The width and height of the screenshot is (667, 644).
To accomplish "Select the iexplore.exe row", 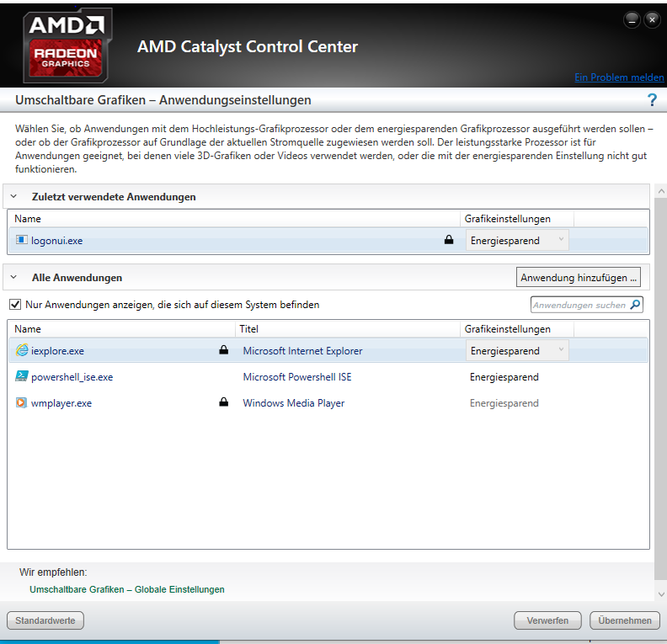I will [x=328, y=350].
